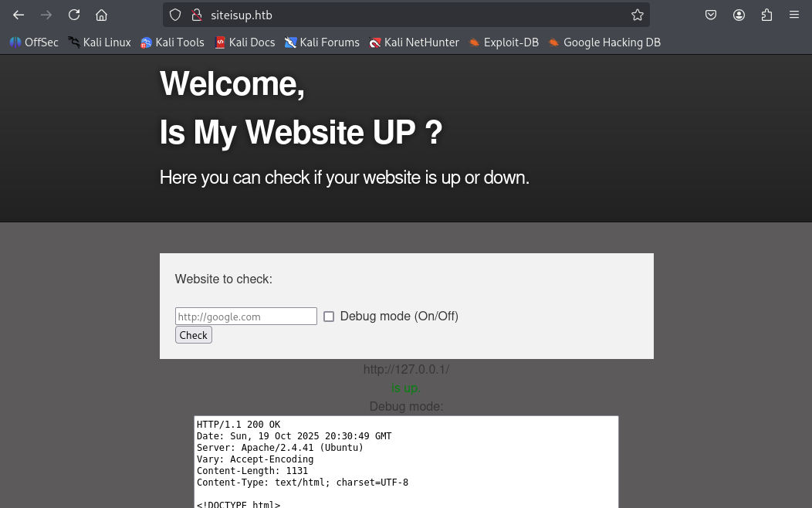812x508 pixels.
Task: Open the extensions puzzle icon
Action: [766, 15]
